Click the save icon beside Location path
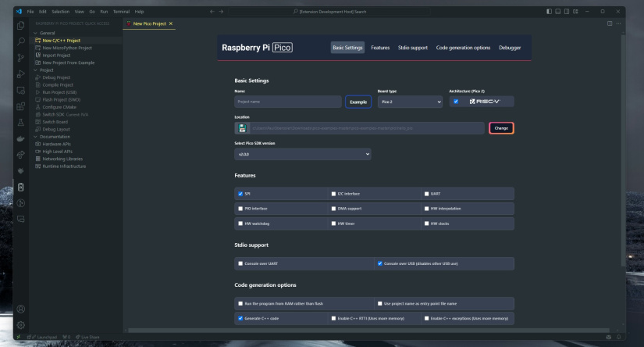 click(x=243, y=128)
